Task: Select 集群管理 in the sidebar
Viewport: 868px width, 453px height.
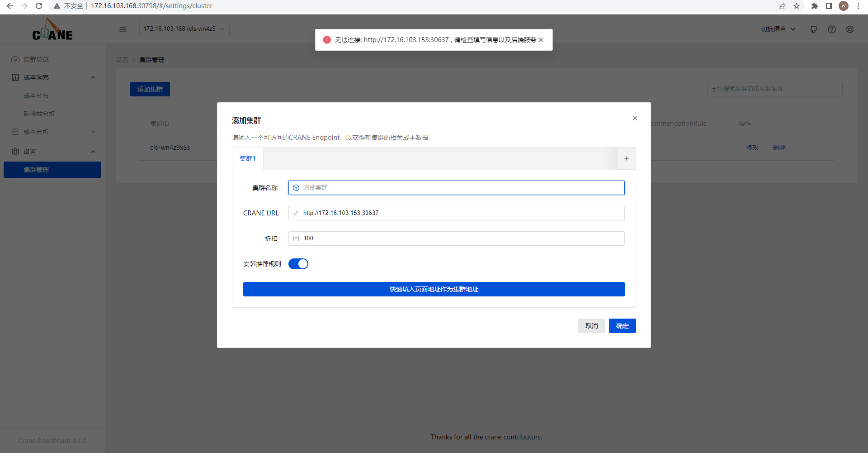Action: (52, 170)
